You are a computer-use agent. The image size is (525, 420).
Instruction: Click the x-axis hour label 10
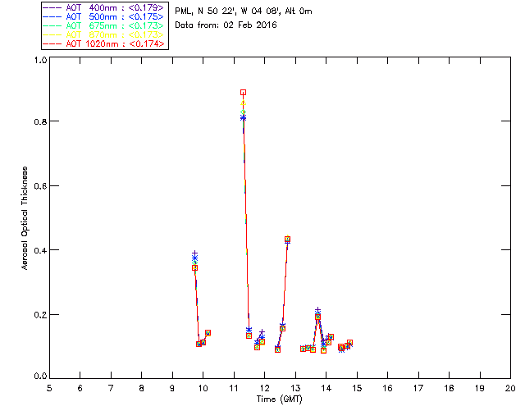coord(203,388)
